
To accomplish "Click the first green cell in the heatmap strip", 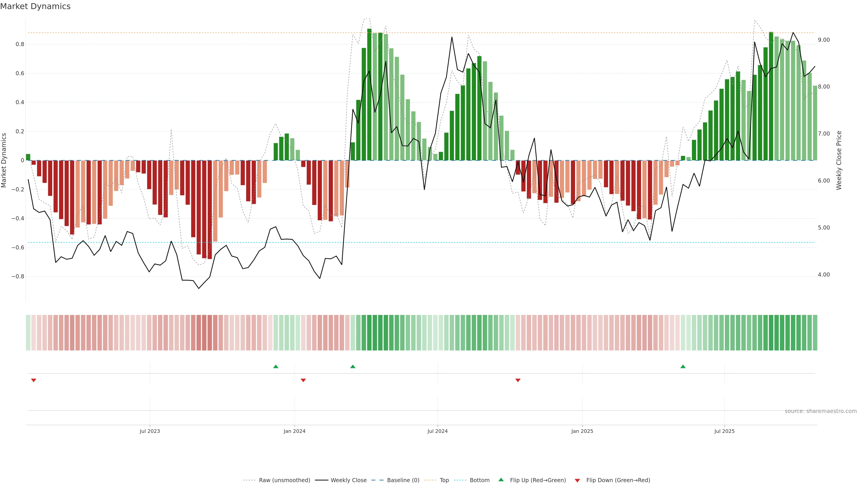I will 28,333.
